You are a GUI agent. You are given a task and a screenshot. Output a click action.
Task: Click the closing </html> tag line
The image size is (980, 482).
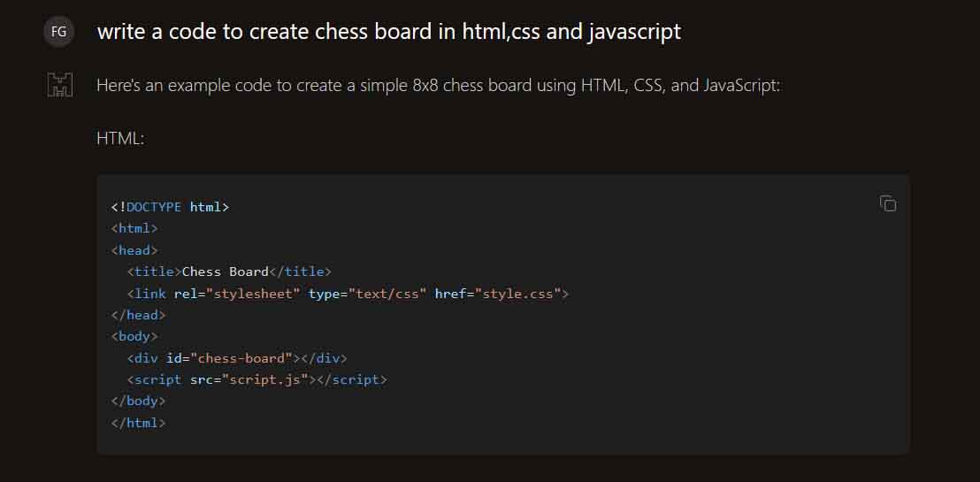coord(138,424)
